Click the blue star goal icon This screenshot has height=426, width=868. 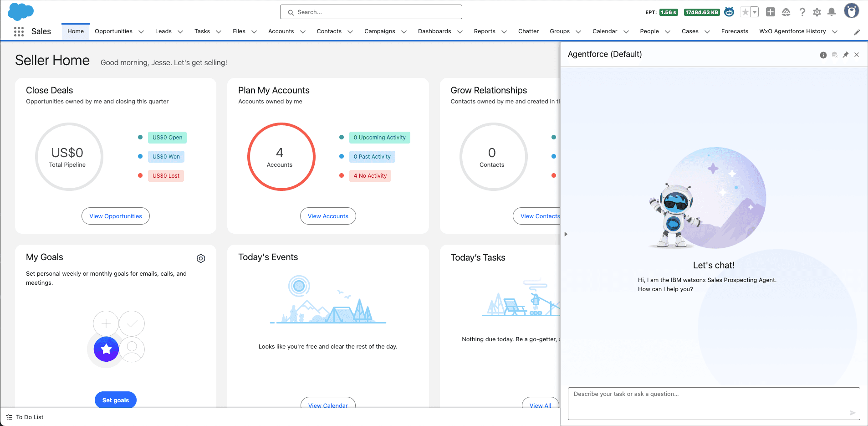coord(106,349)
